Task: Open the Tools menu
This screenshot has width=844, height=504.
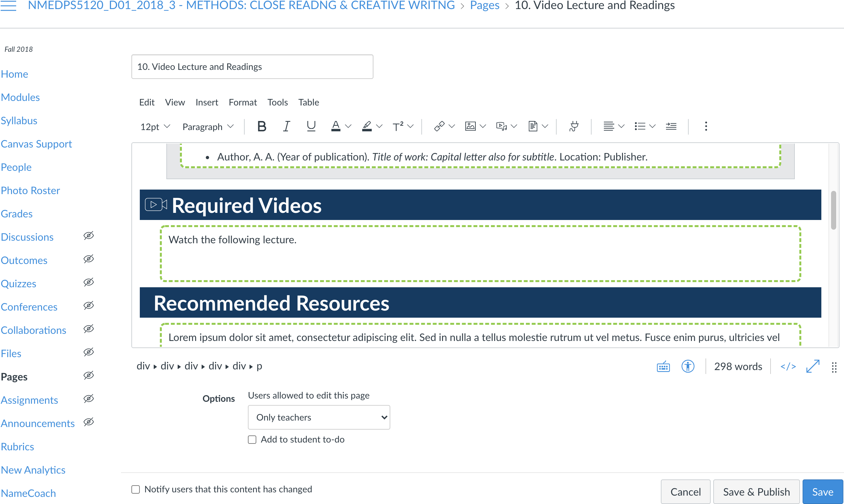Action: pos(278,102)
